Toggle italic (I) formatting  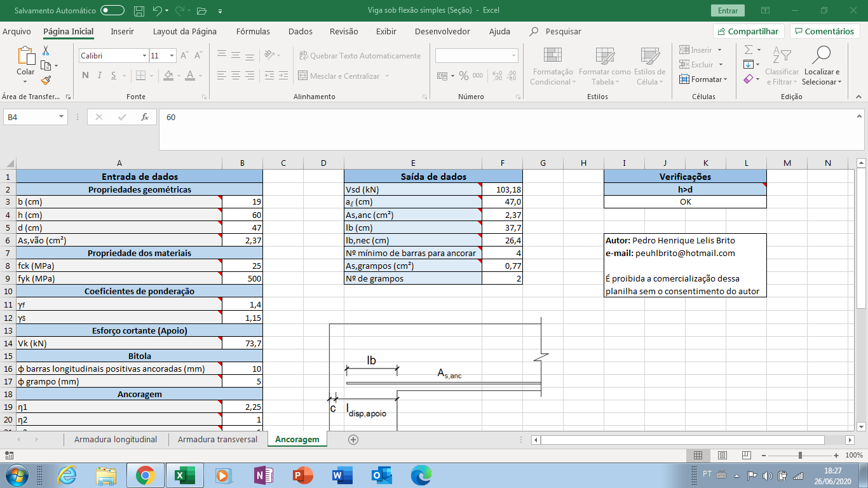(100, 76)
